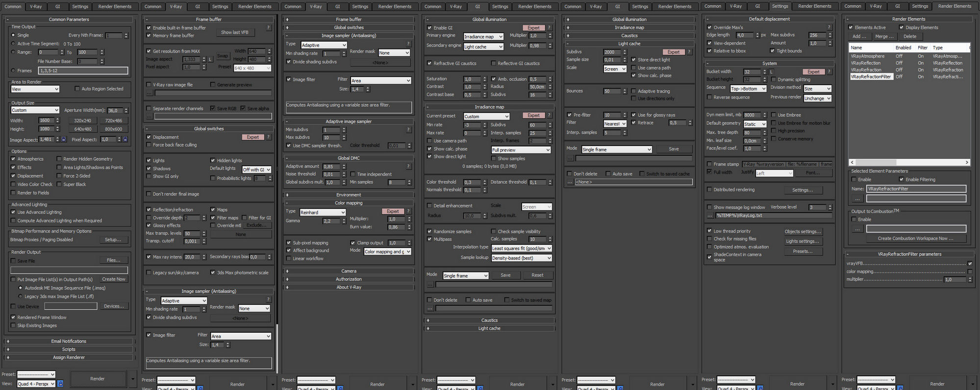The height and width of the screenshot is (390, 980).
Task: Click Settings tab above the Render Elements list panel
Action: coord(920,6)
